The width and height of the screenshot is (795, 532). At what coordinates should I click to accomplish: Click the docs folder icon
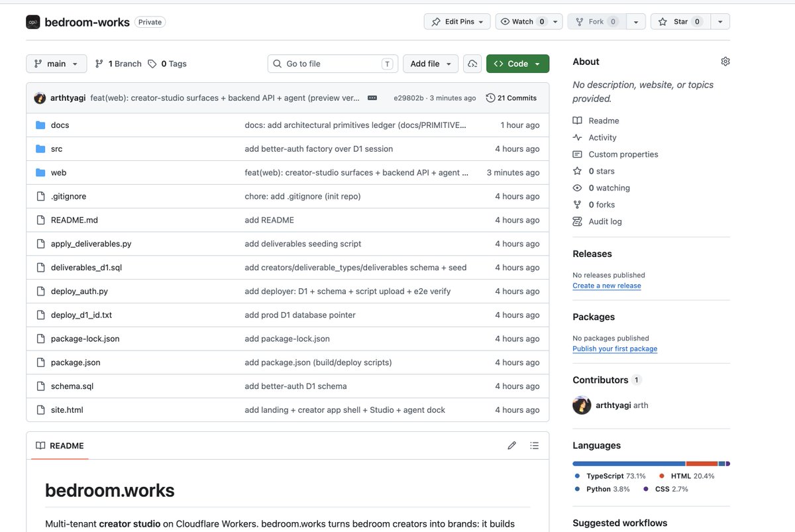(40, 125)
